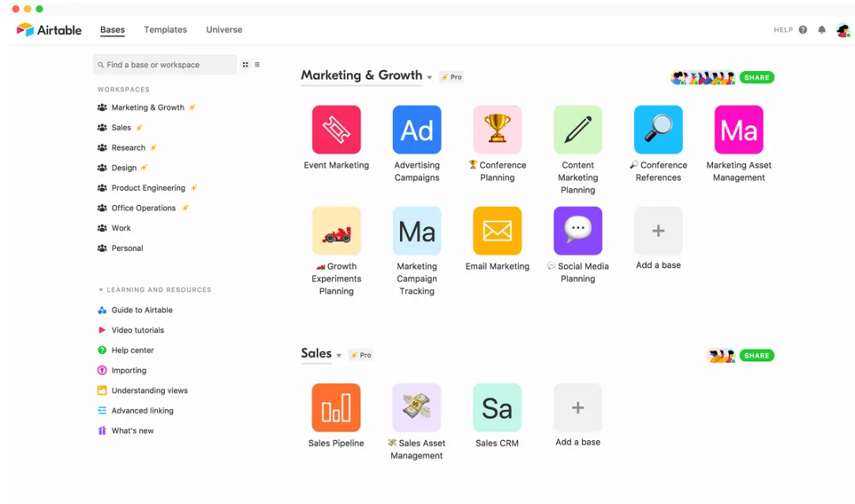This screenshot has height=504, width=855.
Task: Open the Video tutorials link
Action: coord(137,330)
